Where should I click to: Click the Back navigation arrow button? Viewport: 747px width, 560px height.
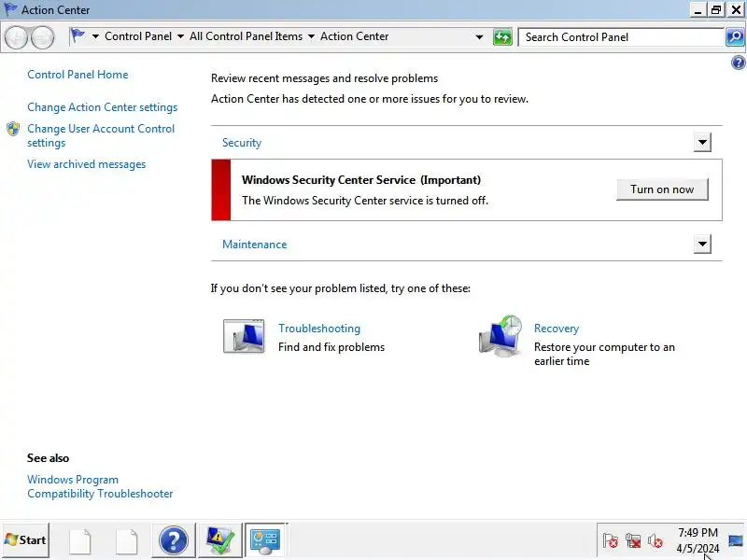17,37
